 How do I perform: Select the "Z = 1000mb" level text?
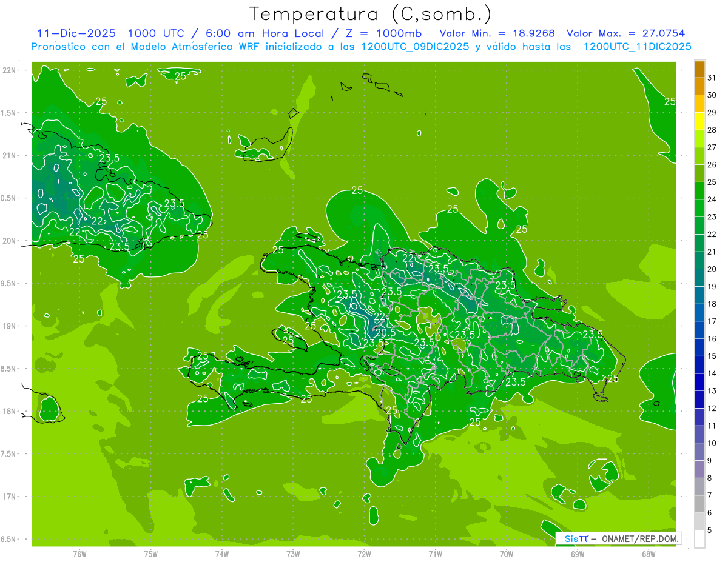(x=383, y=33)
